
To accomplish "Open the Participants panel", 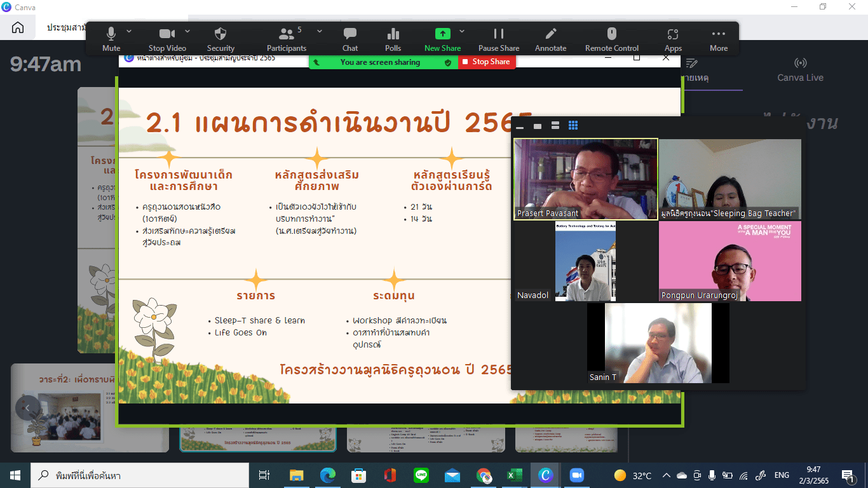I will click(x=287, y=39).
